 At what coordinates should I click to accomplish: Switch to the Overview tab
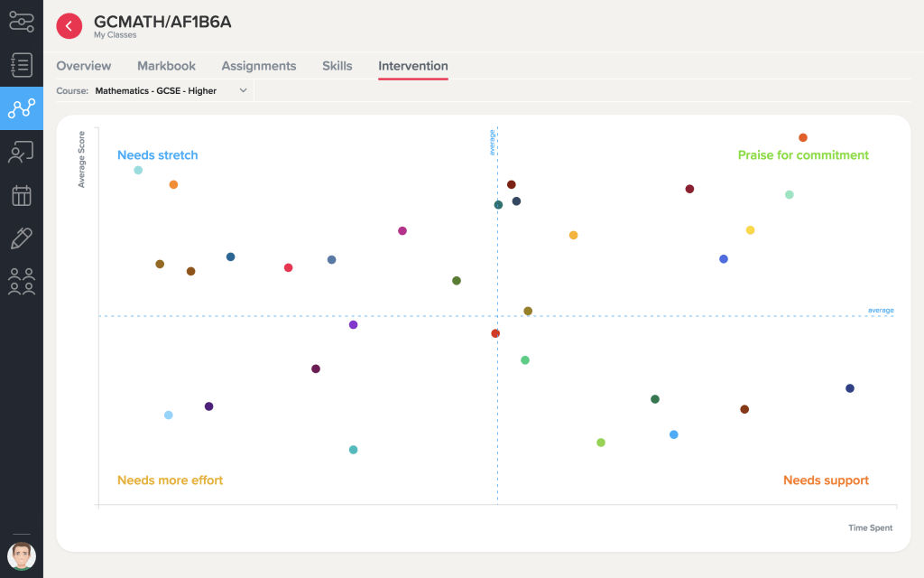point(84,66)
